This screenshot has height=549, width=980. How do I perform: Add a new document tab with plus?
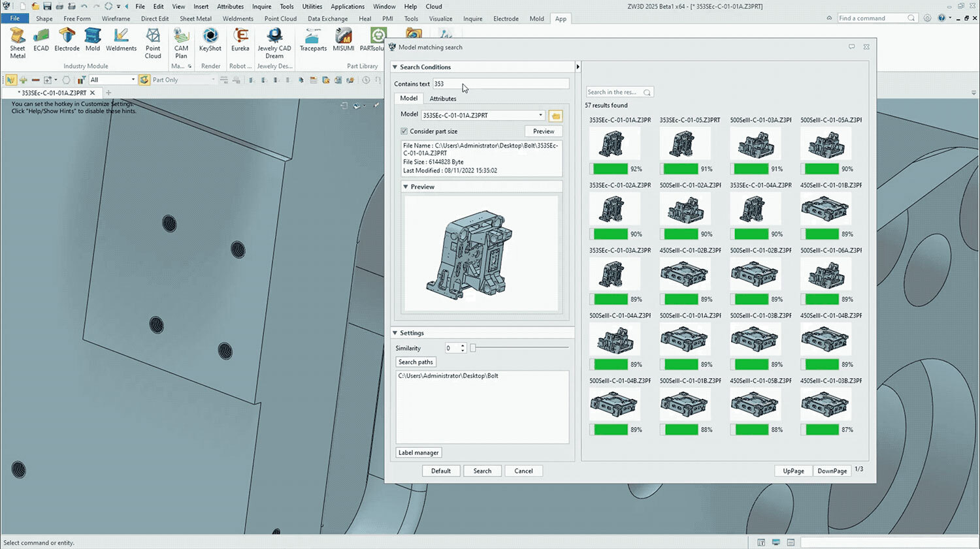coord(108,93)
